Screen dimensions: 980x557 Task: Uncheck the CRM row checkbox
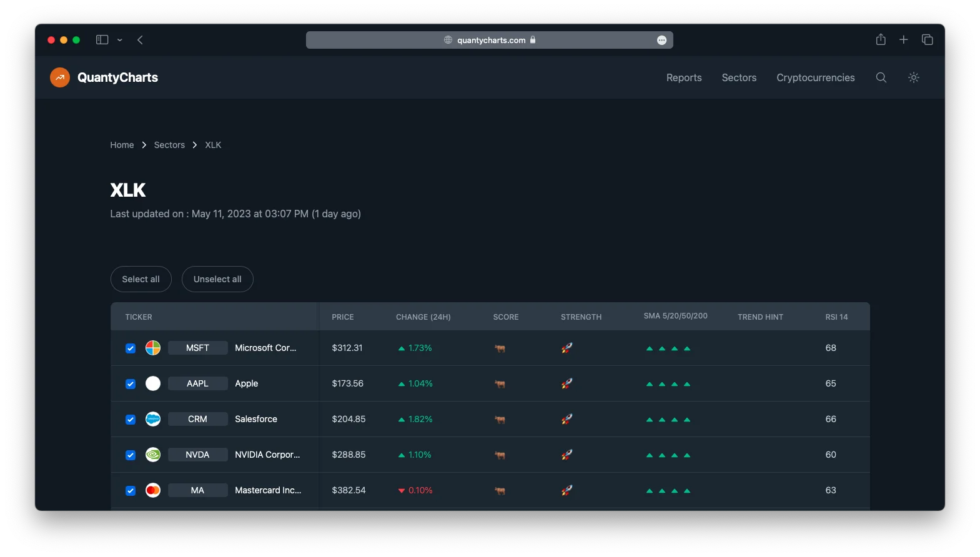(x=131, y=420)
